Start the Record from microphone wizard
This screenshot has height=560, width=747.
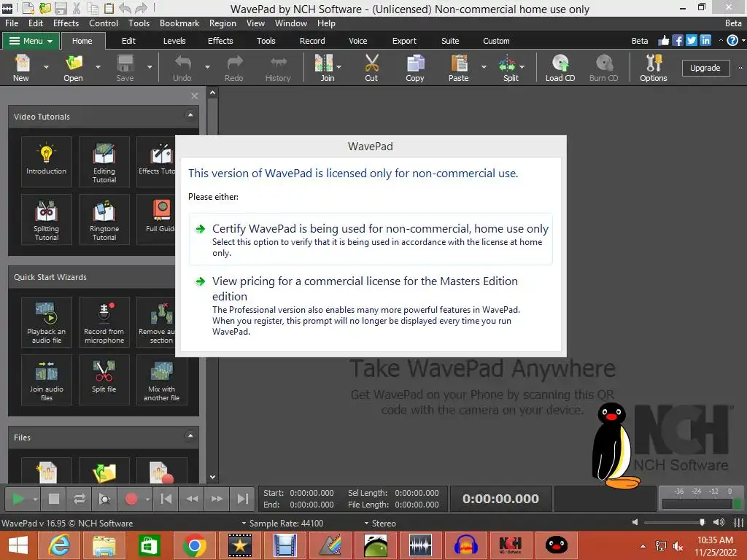point(104,322)
